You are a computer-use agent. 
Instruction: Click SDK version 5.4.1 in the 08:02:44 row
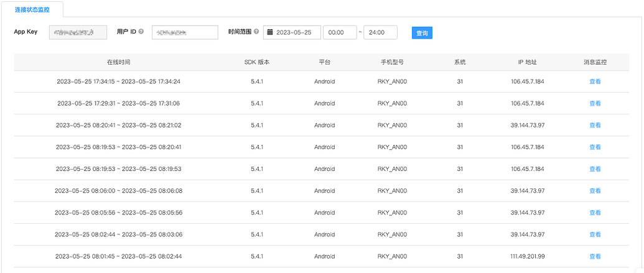click(x=257, y=234)
